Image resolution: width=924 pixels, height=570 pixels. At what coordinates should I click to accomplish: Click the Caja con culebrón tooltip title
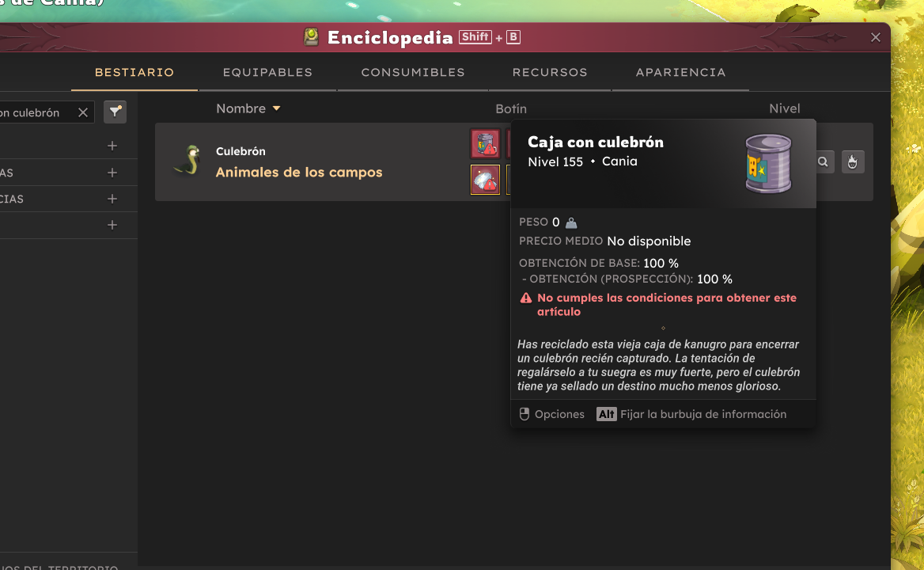pyautogui.click(x=595, y=142)
